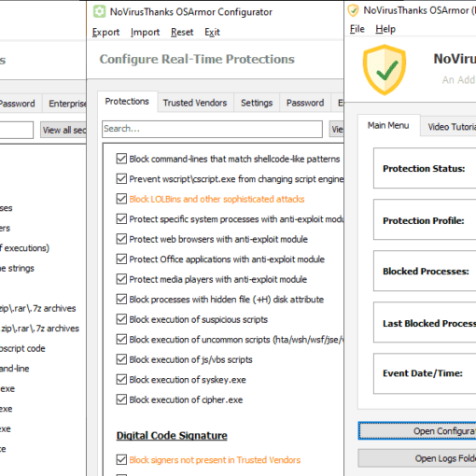
Task: Click the Open Configurator button
Action: pos(417,431)
